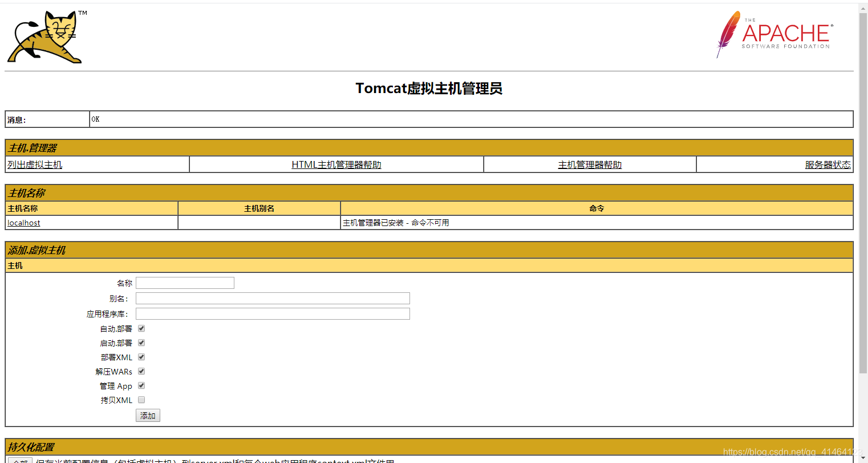Viewport: 868px width, 463px height.
Task: Enable the 拷贝XML checkbox
Action: (141, 400)
